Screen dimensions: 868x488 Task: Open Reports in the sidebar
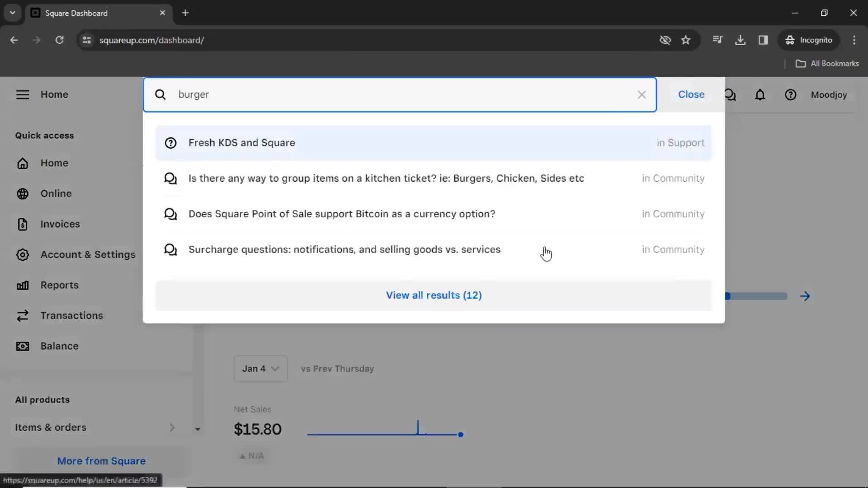pos(59,285)
